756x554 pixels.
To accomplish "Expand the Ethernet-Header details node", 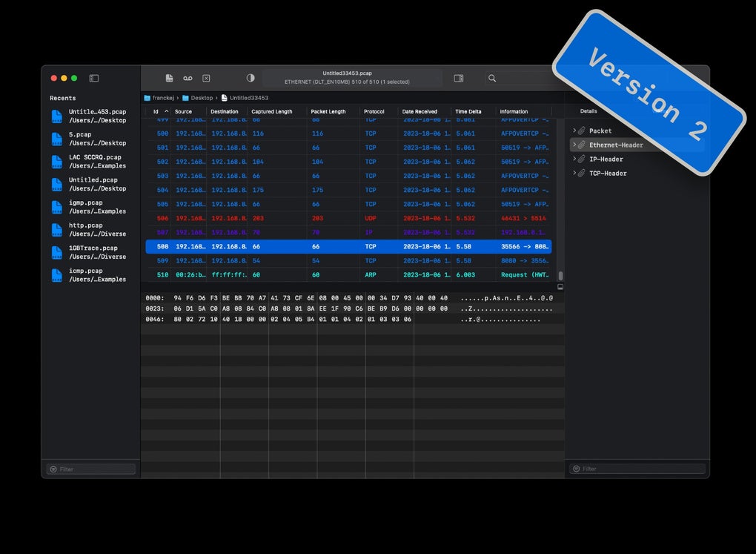I will point(574,145).
